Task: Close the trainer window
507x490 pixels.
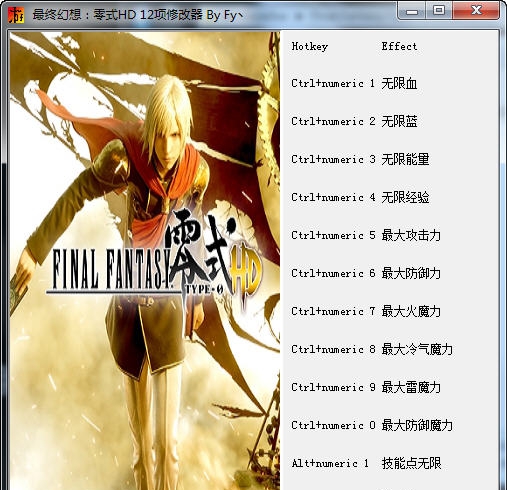Action: [x=476, y=11]
